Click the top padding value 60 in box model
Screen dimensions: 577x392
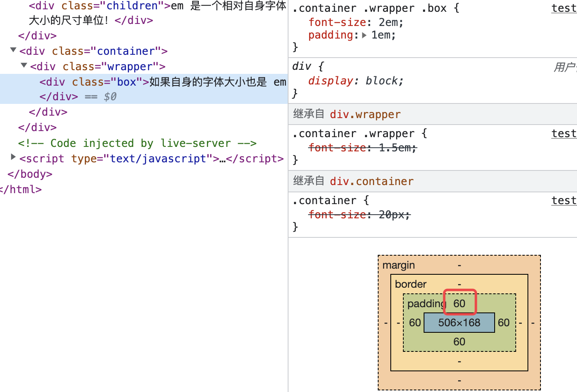tap(459, 304)
